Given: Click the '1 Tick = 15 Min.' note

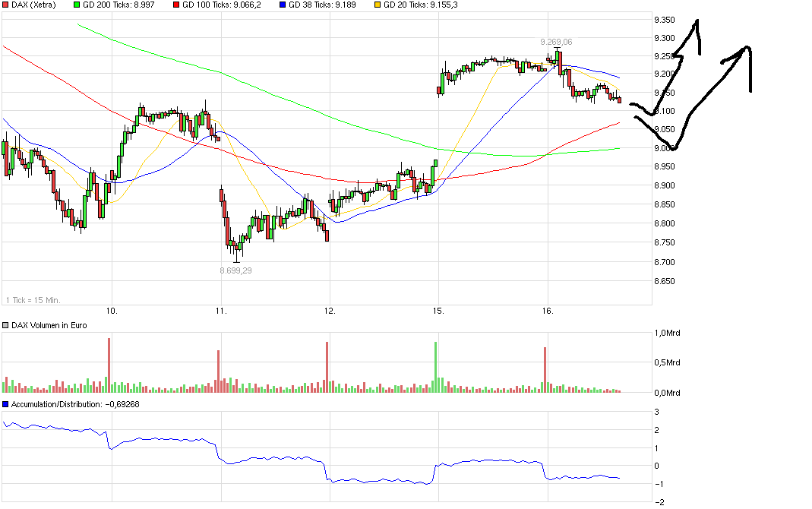Looking at the screenshot, I should [x=33, y=300].
